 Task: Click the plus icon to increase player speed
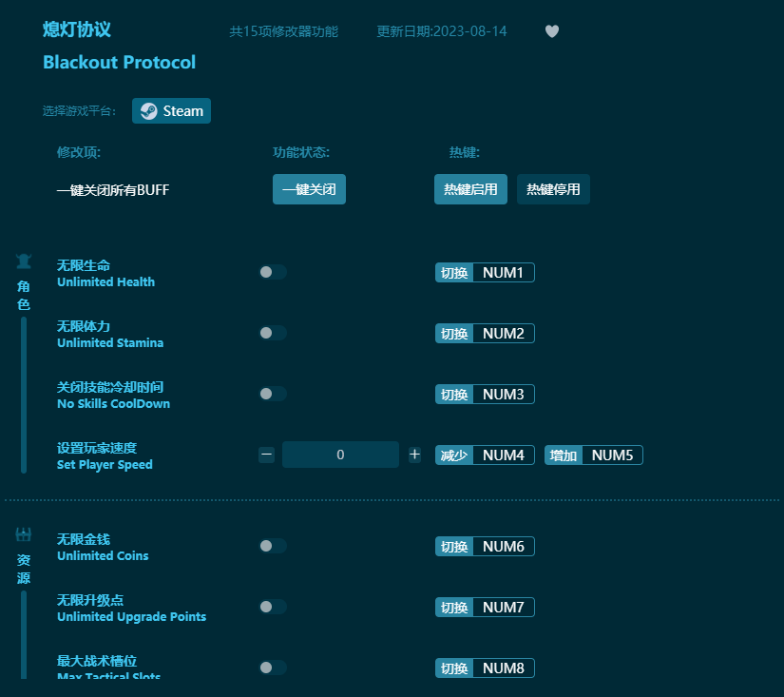[x=414, y=455]
